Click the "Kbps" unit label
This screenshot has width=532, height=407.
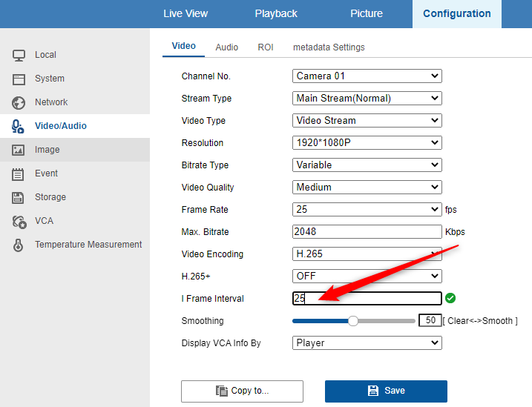[455, 232]
